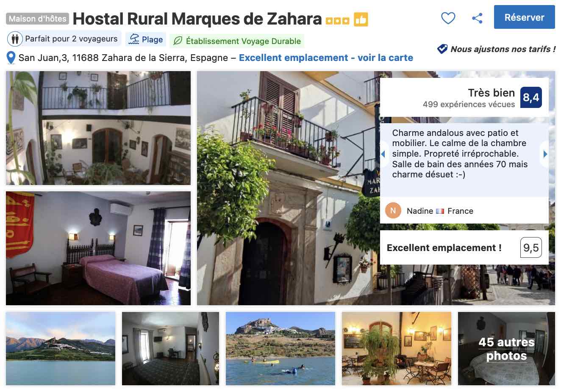
Task: Open the kayak lake photo thumbnail
Action: point(280,349)
